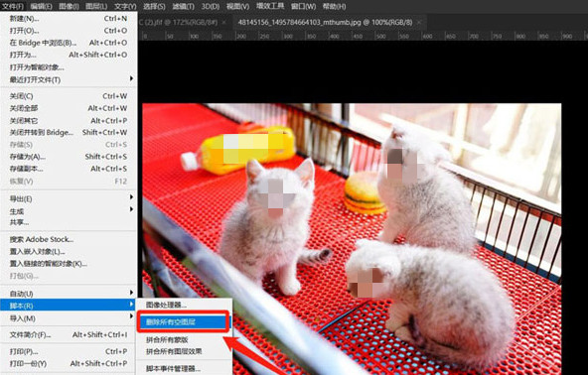The height and width of the screenshot is (375, 588).
Task: Select 关闭全部 entry
Action: tap(69, 108)
